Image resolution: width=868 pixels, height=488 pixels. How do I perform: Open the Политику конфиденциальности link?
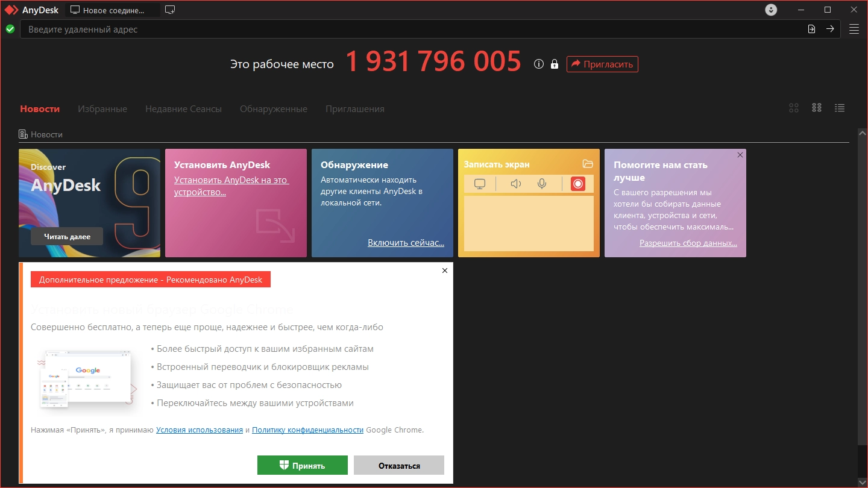pos(307,430)
